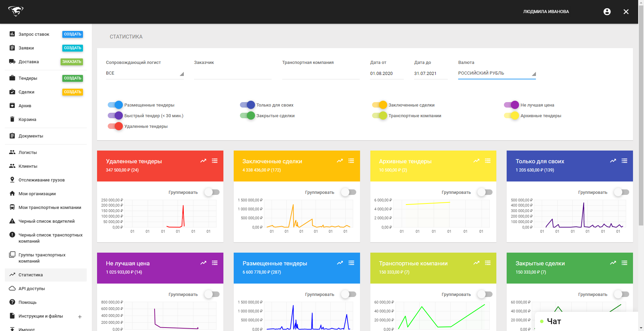
Task: Open the Валюта currency dropdown
Action: click(497, 73)
